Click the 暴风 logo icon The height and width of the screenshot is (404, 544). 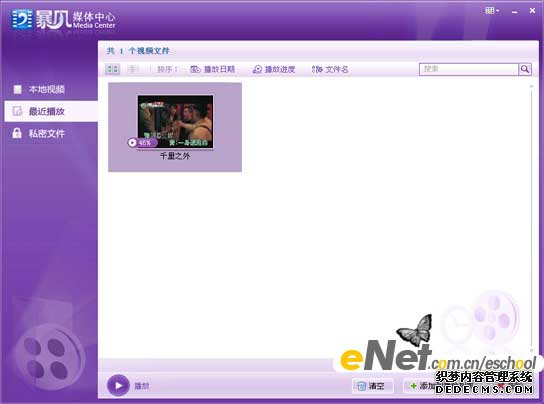(22, 20)
